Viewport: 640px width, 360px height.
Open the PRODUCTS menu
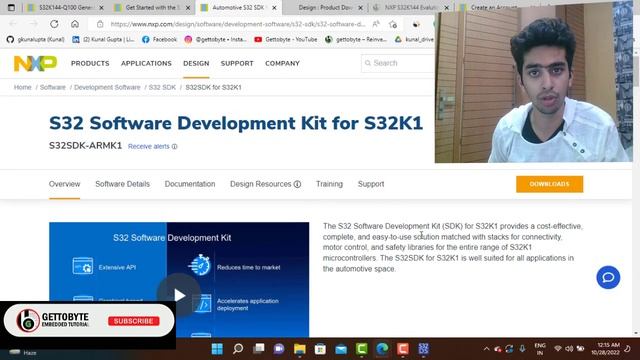point(90,63)
